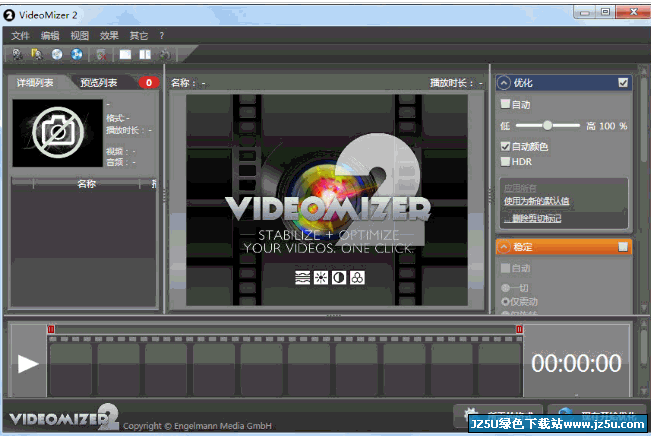651x436 pixels.
Task: Open the 编辑 menu
Action: (50, 36)
